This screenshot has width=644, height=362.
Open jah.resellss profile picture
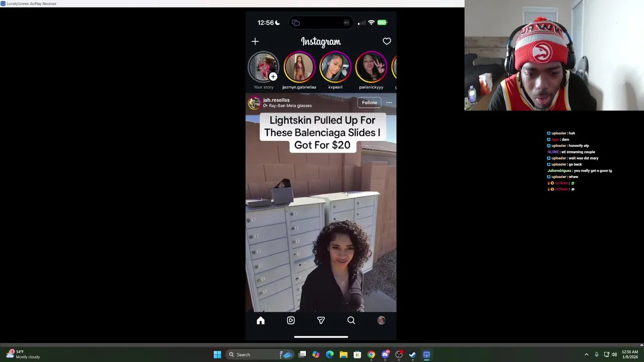click(x=254, y=103)
